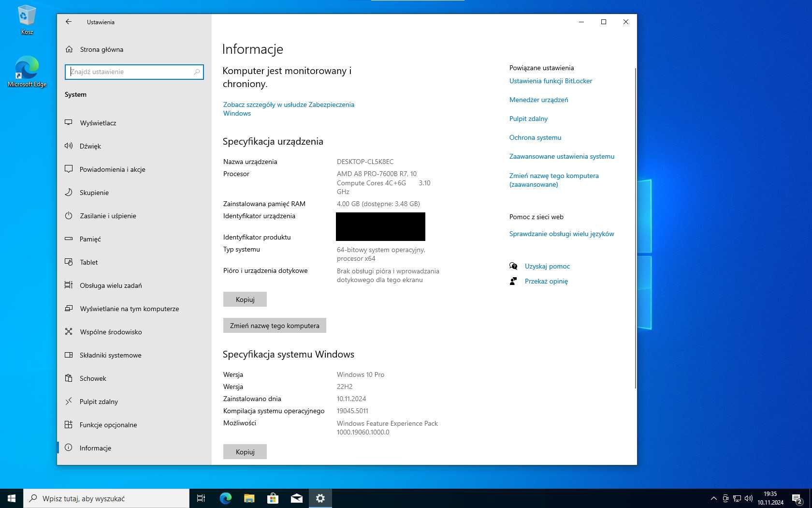Open Wyświetlacz display settings

tap(69, 123)
